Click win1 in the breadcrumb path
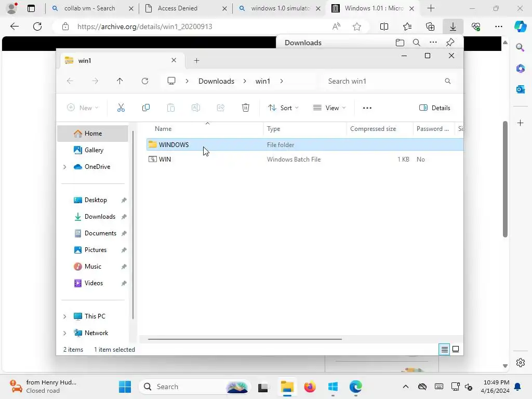Screen dimensions: 532x399 262,81
